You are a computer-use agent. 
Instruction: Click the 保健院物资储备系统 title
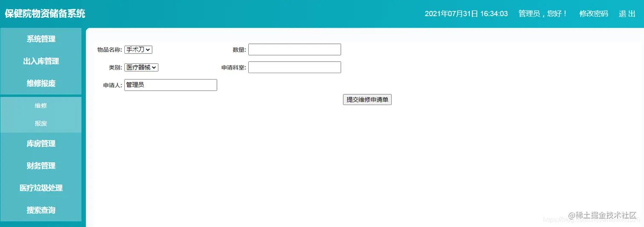[x=45, y=14]
